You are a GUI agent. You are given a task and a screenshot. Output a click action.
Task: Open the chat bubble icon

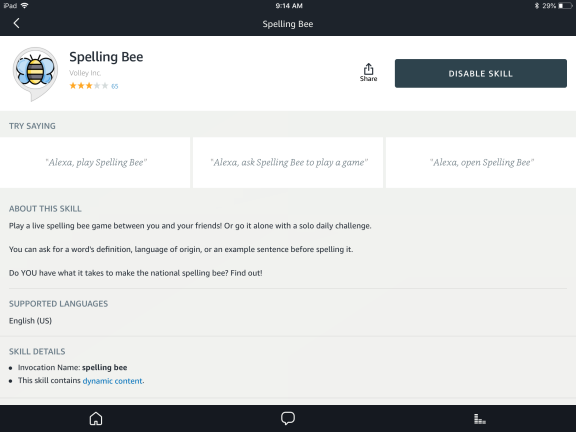click(288, 418)
